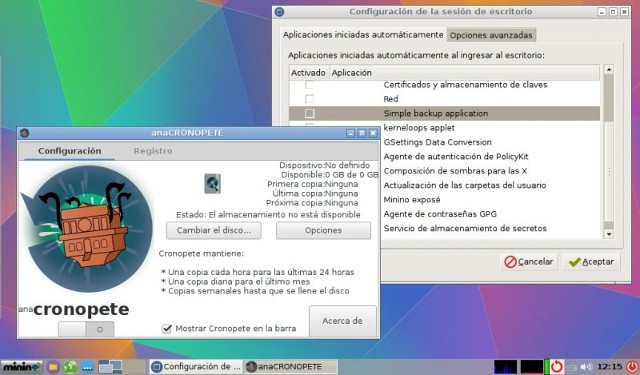Screen dimensions: 640x375
Task: Select Certificados y almacenamiento de claves row text
Action: tap(465, 85)
